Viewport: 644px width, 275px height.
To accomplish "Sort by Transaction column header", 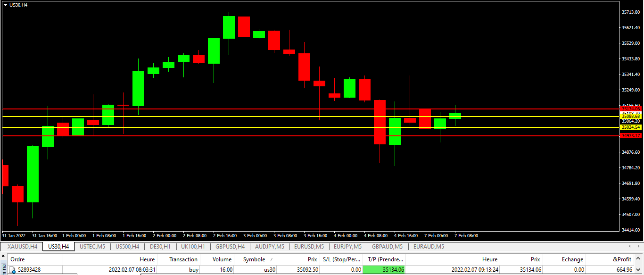I will click(x=179, y=259).
